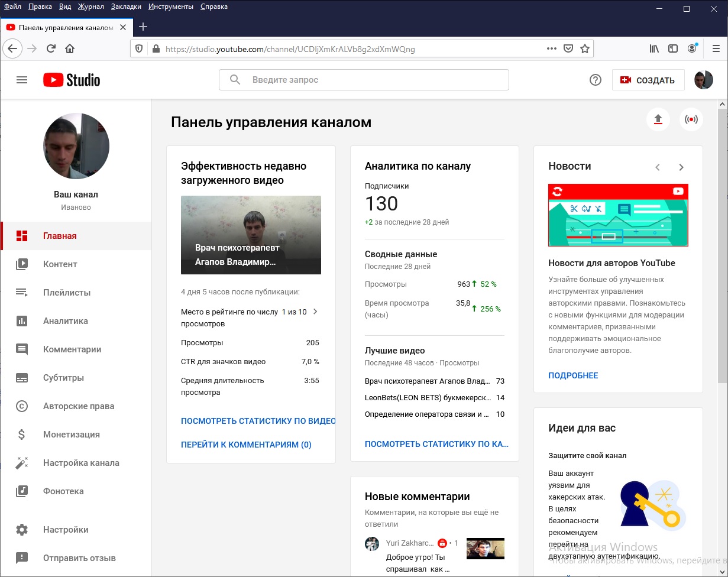Viewport: 728px width, 577px height.
Task: Open a new browser tab
Action: click(x=143, y=27)
